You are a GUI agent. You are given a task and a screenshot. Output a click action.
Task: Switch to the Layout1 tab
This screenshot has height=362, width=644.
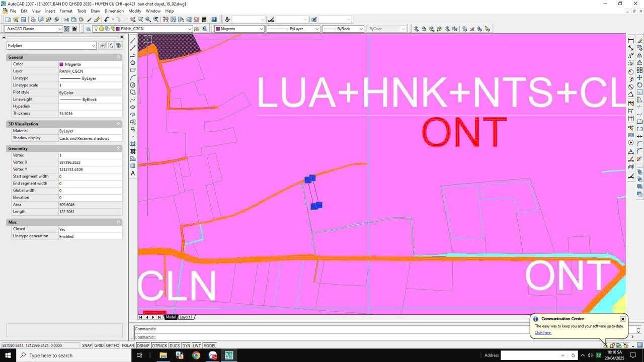tap(186, 317)
